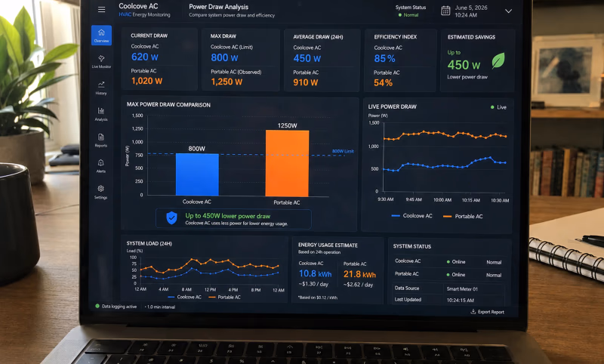Go to the History sidebar icon
Image resolution: width=604 pixels, height=364 pixels.
[x=101, y=88]
